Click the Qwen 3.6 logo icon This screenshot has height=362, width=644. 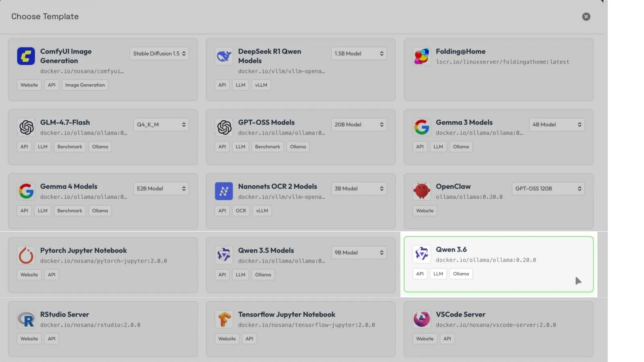coord(421,254)
